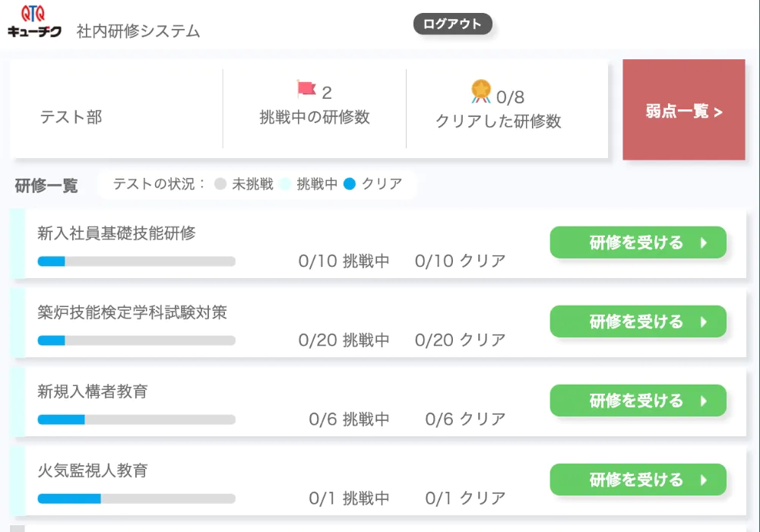Click the grey 未挑戦 status dot
The image size is (760, 532).
coord(221,184)
